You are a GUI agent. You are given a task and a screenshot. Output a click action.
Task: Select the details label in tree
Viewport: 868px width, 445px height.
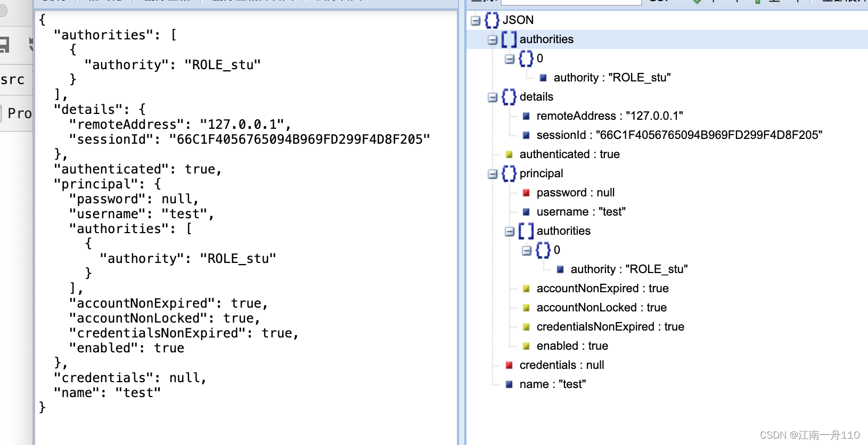click(x=536, y=97)
